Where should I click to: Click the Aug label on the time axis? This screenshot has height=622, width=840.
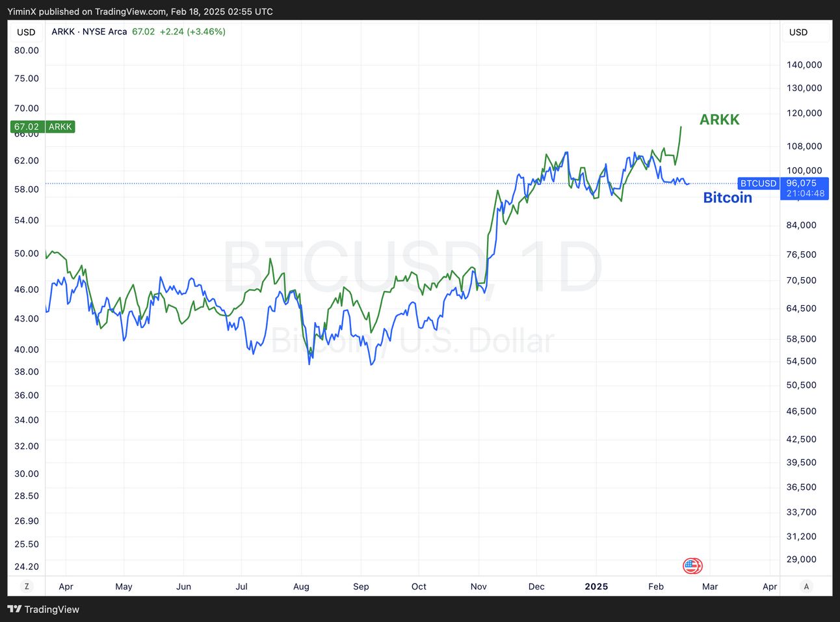(301, 586)
